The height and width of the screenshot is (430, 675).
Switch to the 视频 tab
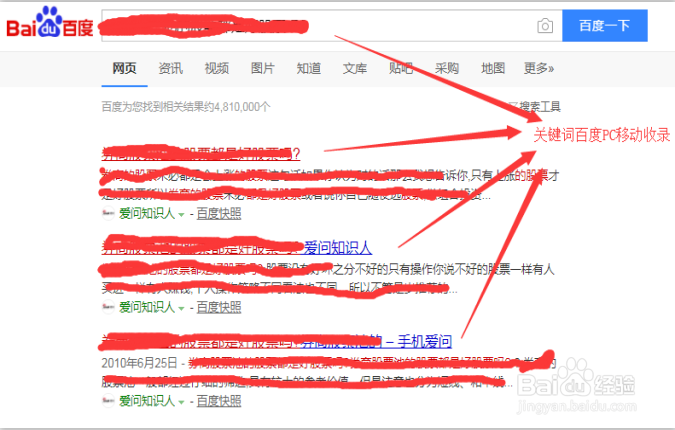click(x=217, y=68)
